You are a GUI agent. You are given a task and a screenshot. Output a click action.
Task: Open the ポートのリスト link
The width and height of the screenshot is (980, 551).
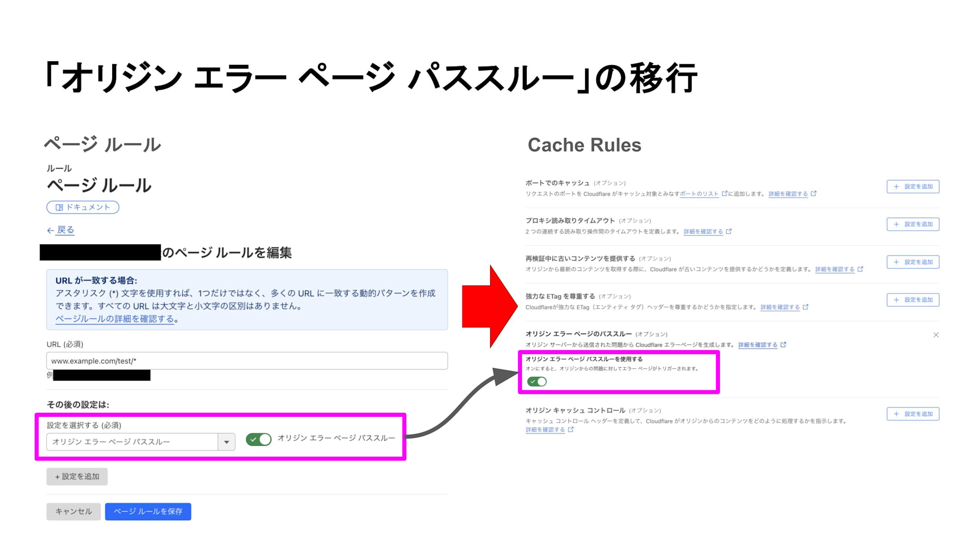click(699, 194)
